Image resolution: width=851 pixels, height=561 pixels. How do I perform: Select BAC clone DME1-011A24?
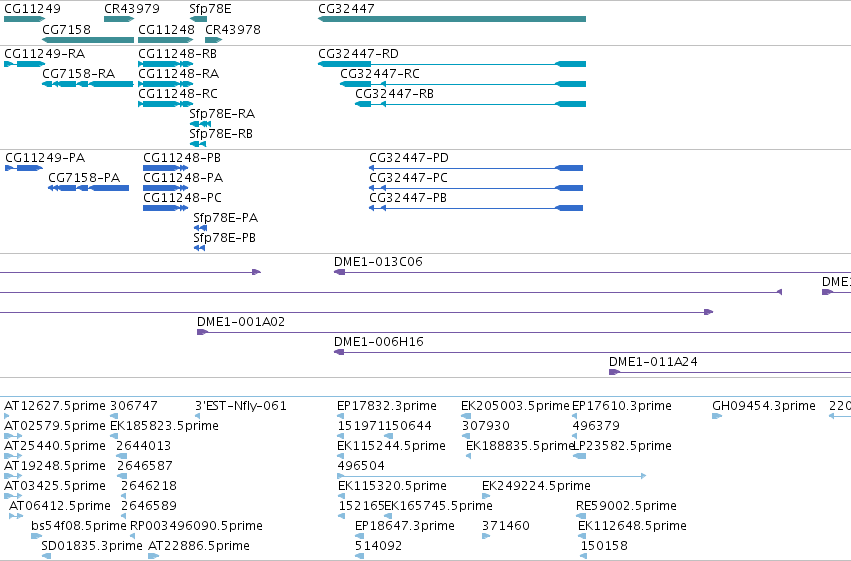[730, 372]
